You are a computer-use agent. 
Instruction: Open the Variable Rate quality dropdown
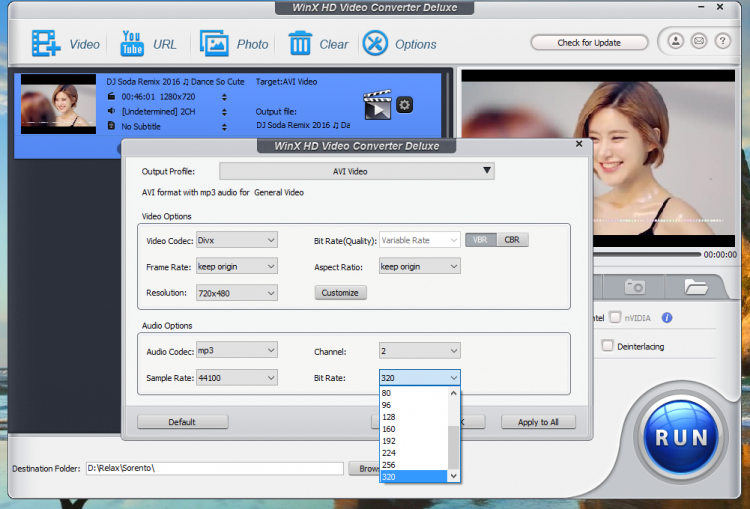[x=419, y=240]
